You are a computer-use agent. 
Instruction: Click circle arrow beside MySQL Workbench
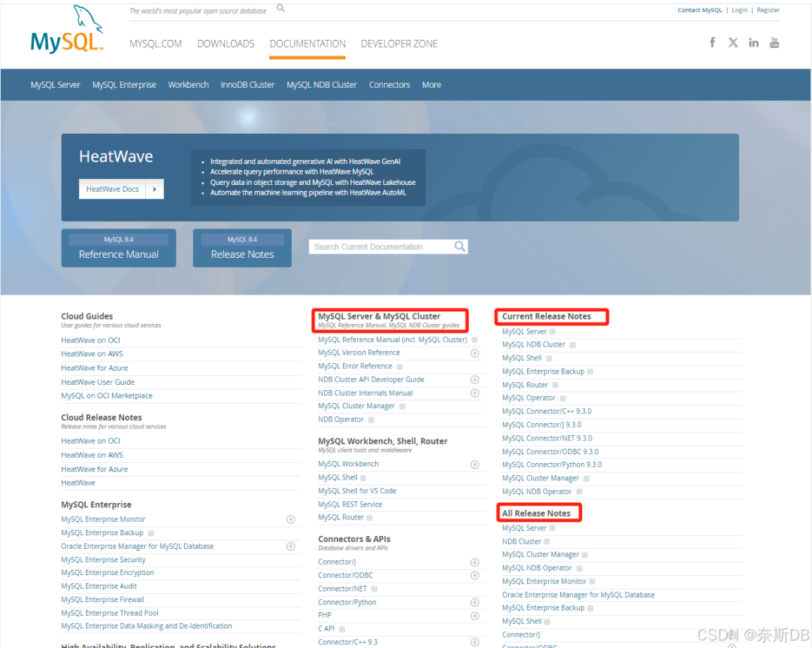474,465
